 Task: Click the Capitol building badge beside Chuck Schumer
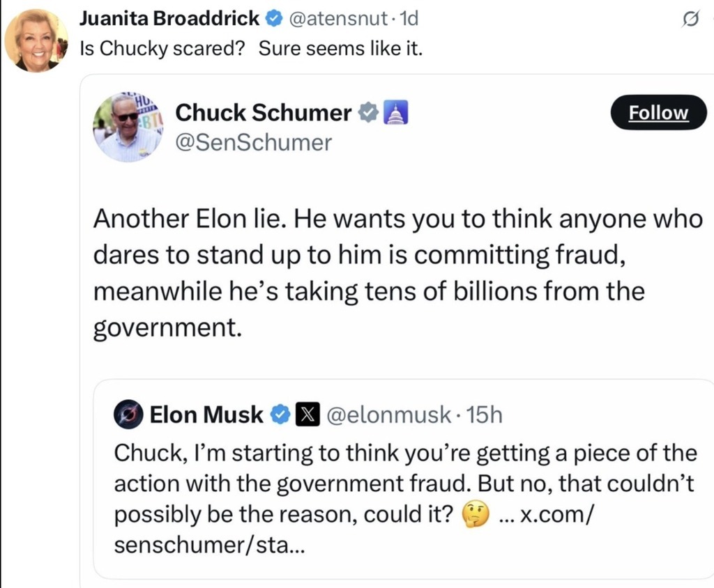pos(395,113)
